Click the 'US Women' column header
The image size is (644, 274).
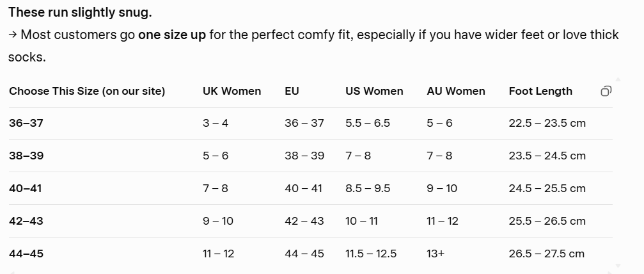(x=374, y=91)
